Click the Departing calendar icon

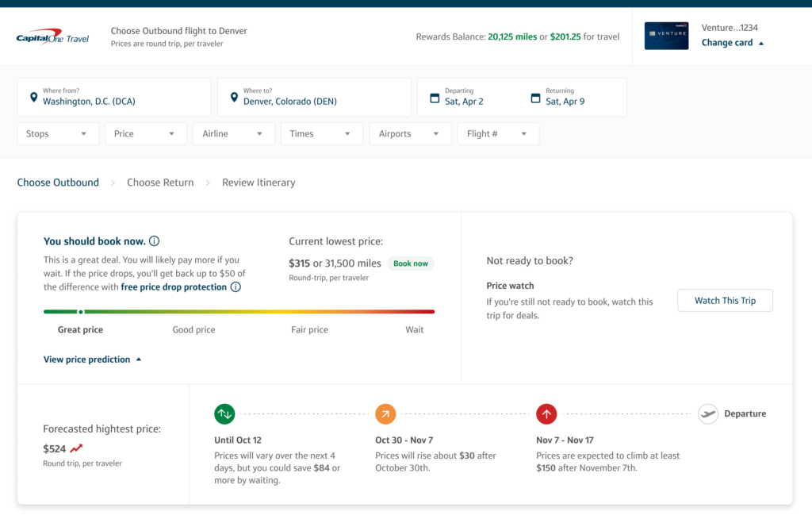click(x=434, y=98)
